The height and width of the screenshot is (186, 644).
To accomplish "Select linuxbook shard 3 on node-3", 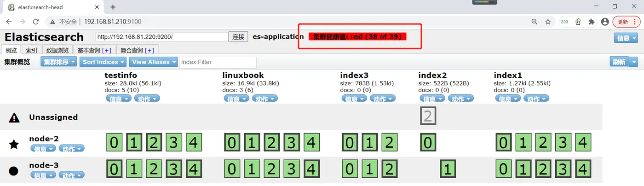I will 291,169.
